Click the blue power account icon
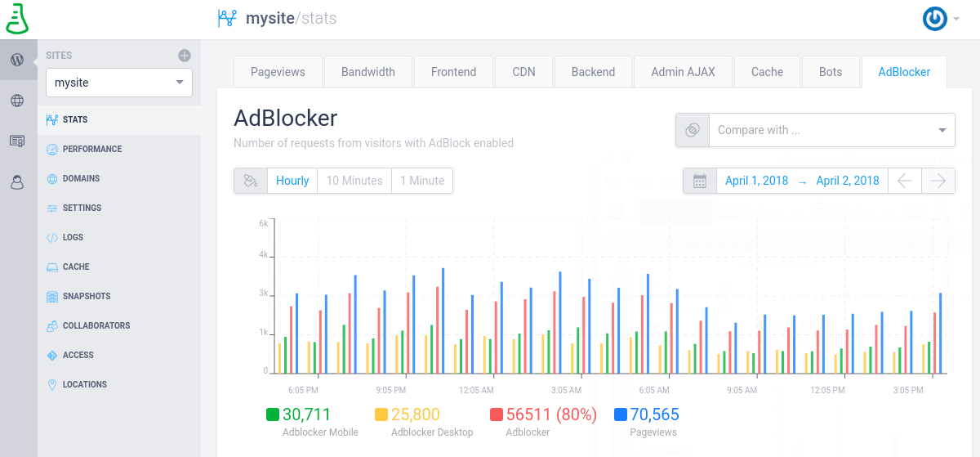The height and width of the screenshot is (457, 980). (x=934, y=19)
